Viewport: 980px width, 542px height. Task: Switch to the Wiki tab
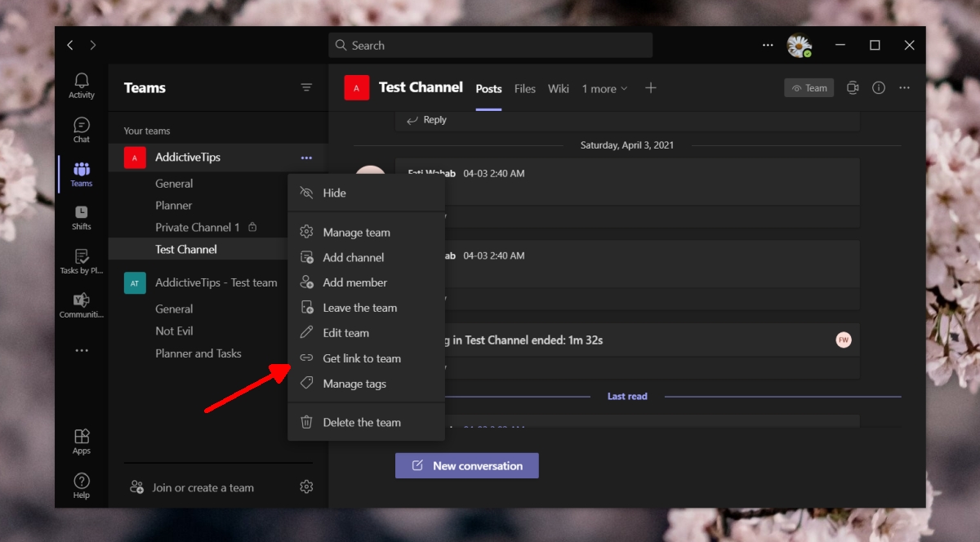coord(558,88)
